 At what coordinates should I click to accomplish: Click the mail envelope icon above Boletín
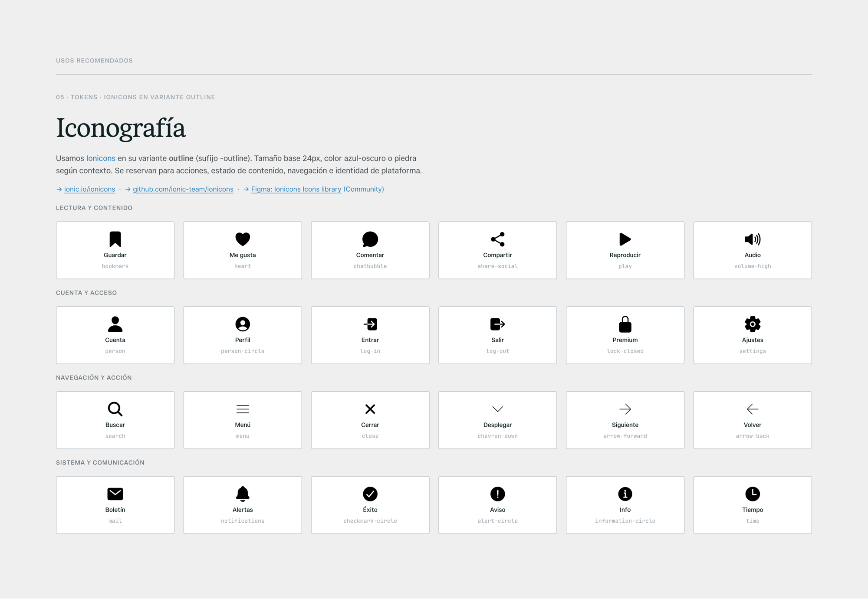click(115, 494)
